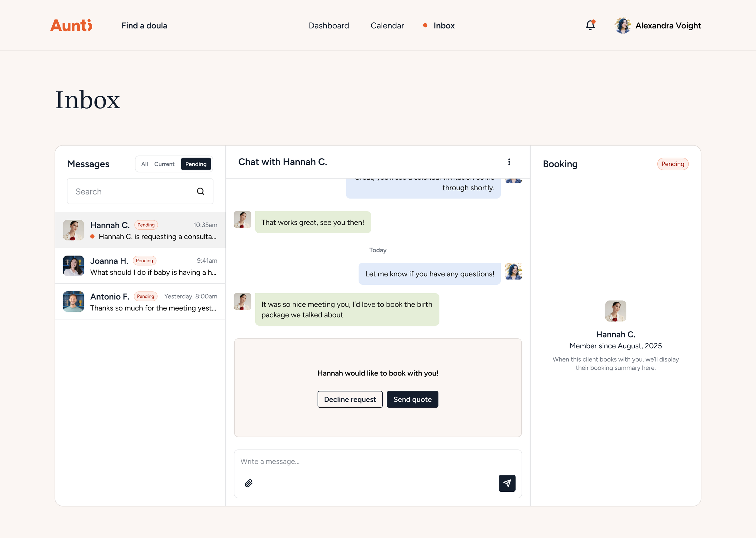The width and height of the screenshot is (756, 538).
Task: Click Hannah C. avatar in Booking panel
Action: point(616,311)
